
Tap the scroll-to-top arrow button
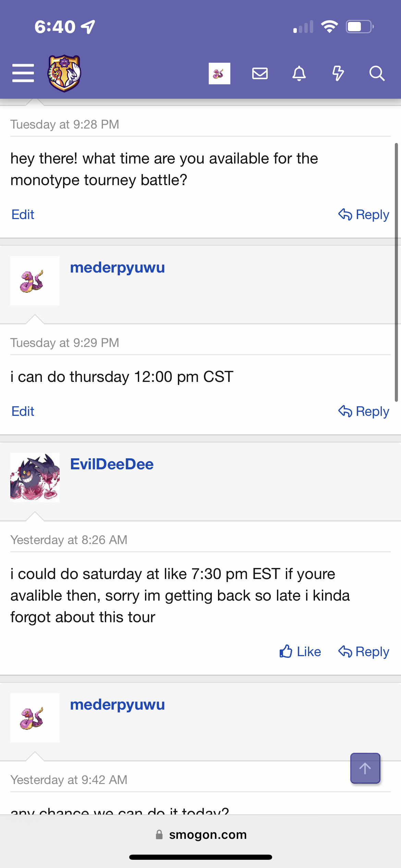click(365, 768)
